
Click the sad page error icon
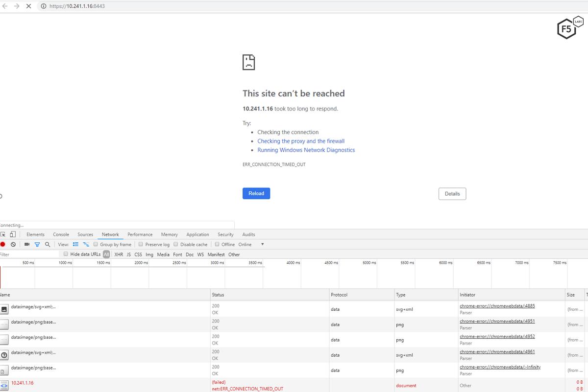(x=249, y=62)
